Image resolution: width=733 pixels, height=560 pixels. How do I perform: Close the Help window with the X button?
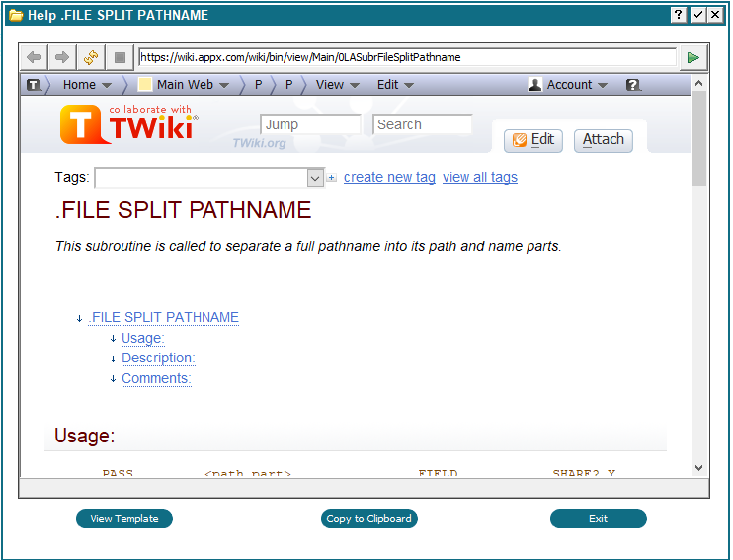coord(715,15)
